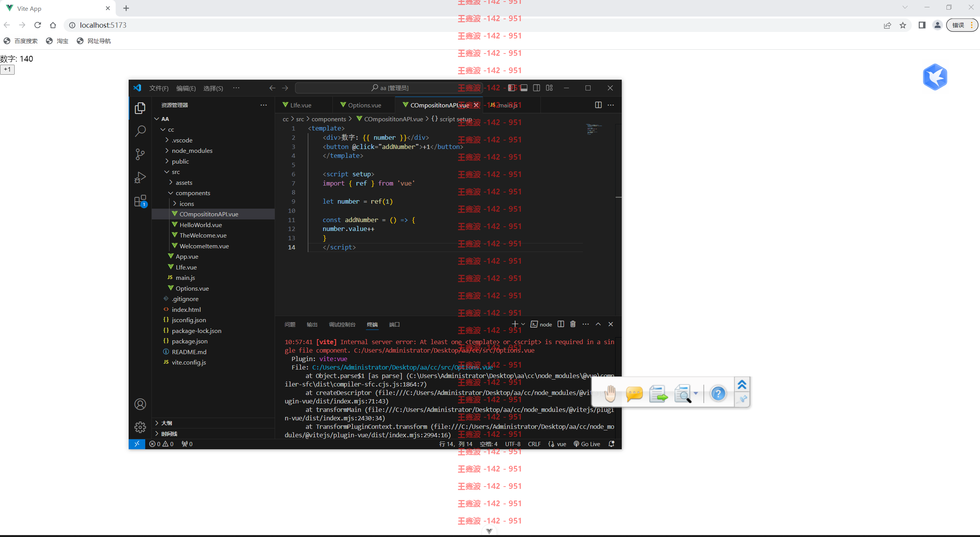Open the 文件(F) menu
Image resolution: width=980 pixels, height=537 pixels.
click(159, 88)
